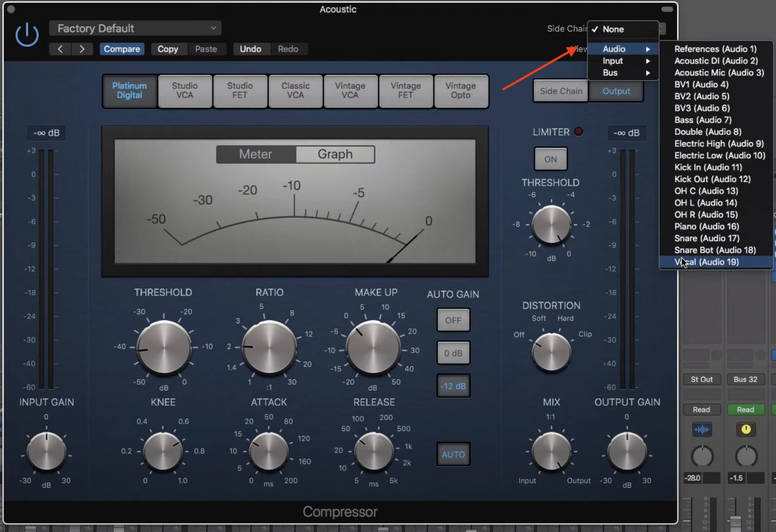Viewport: 776px width, 532px height.
Task: Switch the display to Graph view
Action: pyautogui.click(x=335, y=154)
